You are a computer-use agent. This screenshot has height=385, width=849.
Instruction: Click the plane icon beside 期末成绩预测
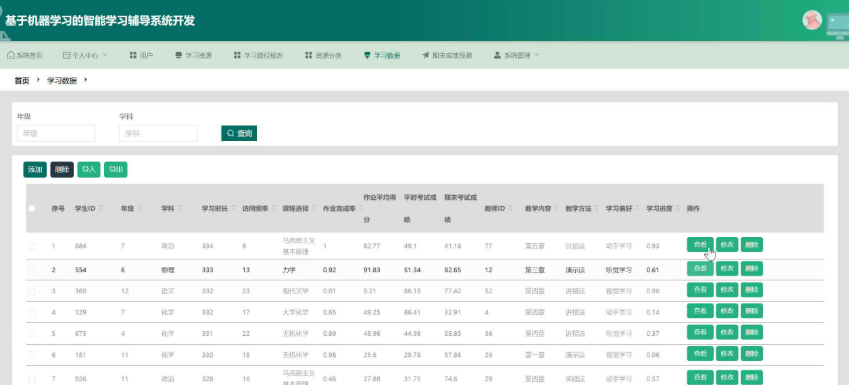click(x=426, y=55)
